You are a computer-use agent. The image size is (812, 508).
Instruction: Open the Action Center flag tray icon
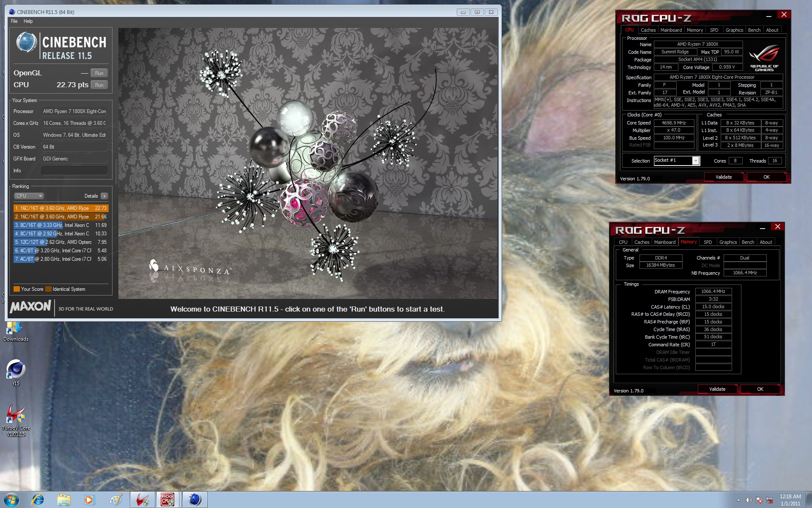point(759,500)
